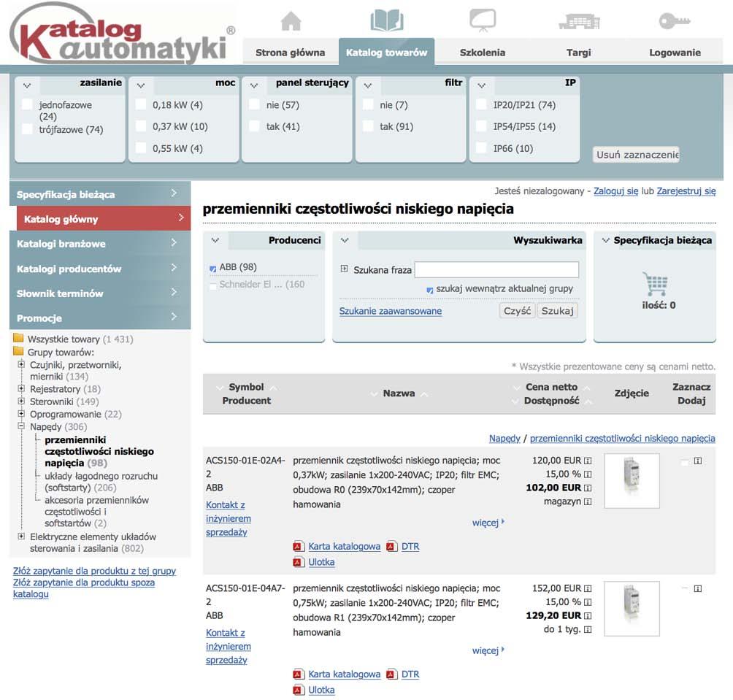
Task: Select układy łagodnego rozruchu (softstarty) group
Action: click(x=101, y=482)
